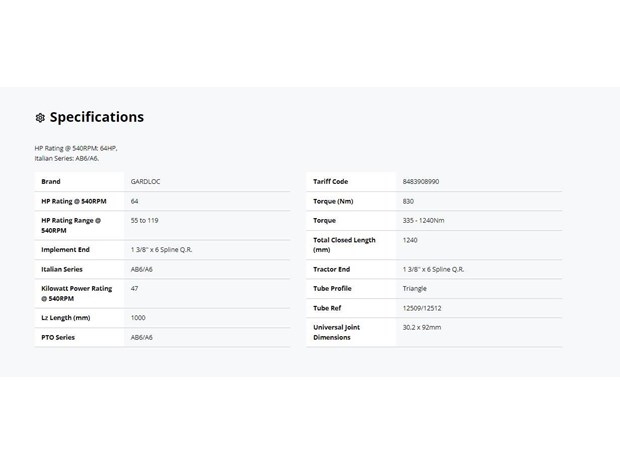
Task: Click the gear icon beside Specifications
Action: [40, 118]
